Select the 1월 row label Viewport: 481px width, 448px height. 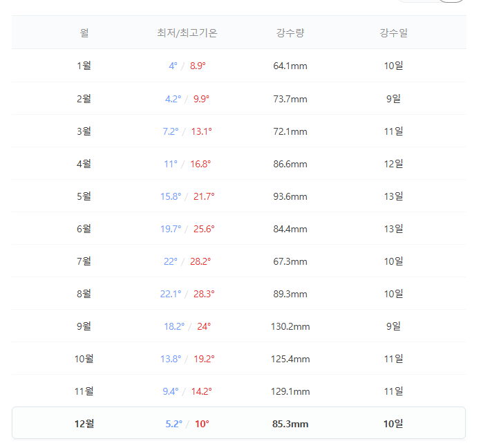tap(84, 66)
